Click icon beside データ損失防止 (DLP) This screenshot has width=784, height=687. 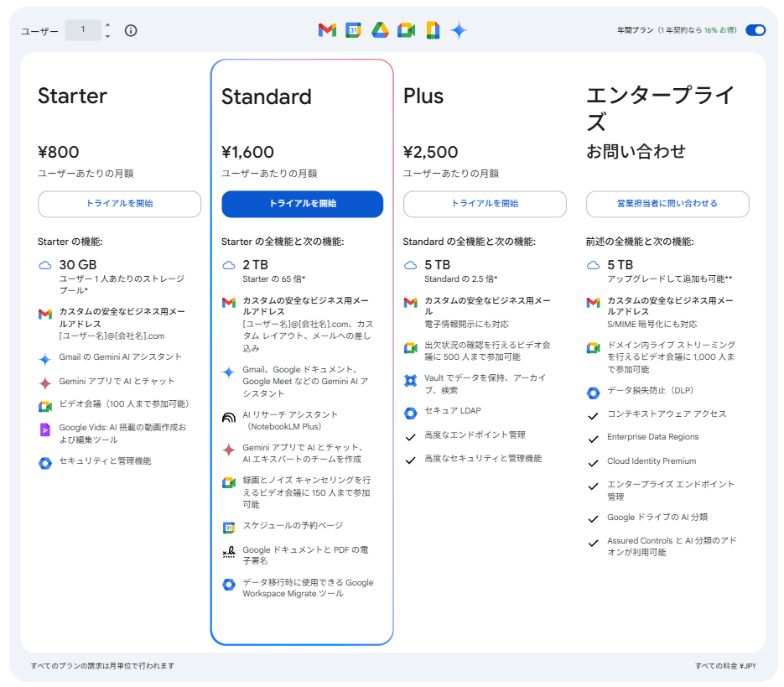[x=593, y=393]
